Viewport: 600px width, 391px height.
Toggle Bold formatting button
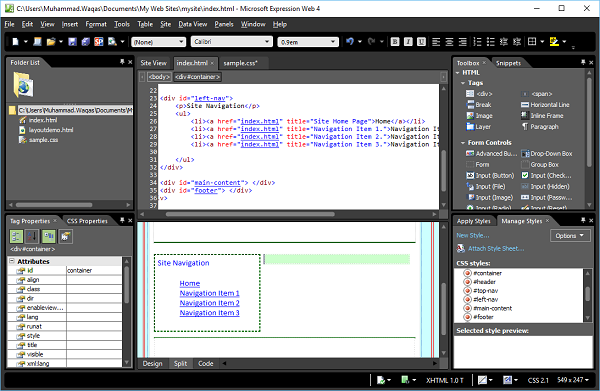click(395, 42)
